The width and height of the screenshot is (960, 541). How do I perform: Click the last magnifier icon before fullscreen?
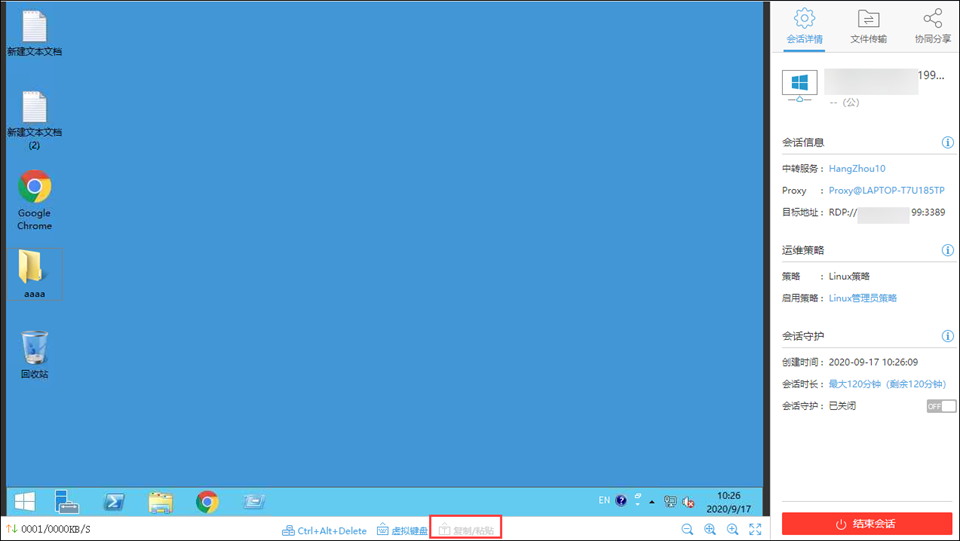click(x=732, y=529)
